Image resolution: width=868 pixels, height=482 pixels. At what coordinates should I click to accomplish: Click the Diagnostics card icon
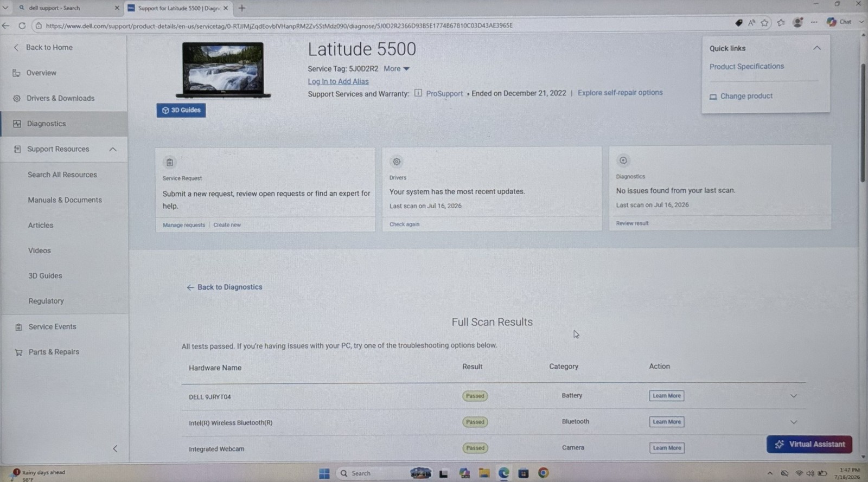[x=623, y=160]
